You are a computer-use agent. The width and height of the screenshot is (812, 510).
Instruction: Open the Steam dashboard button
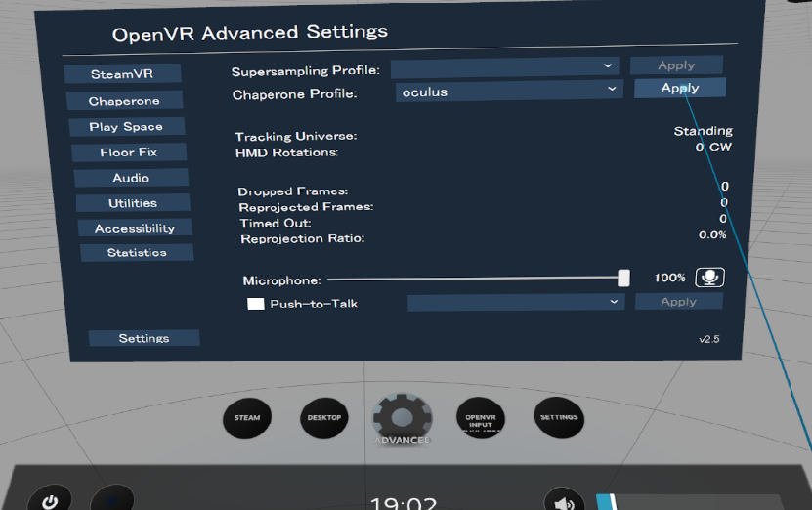pos(247,418)
